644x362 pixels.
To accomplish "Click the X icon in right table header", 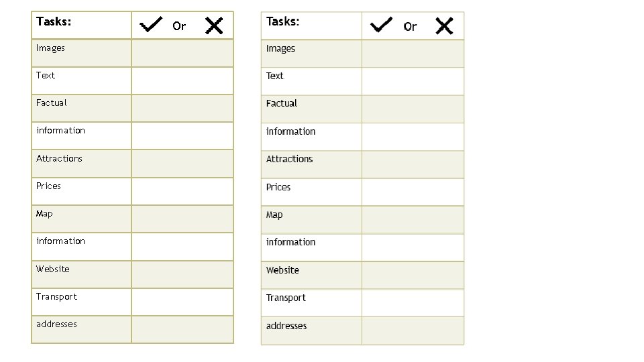I will (x=444, y=26).
